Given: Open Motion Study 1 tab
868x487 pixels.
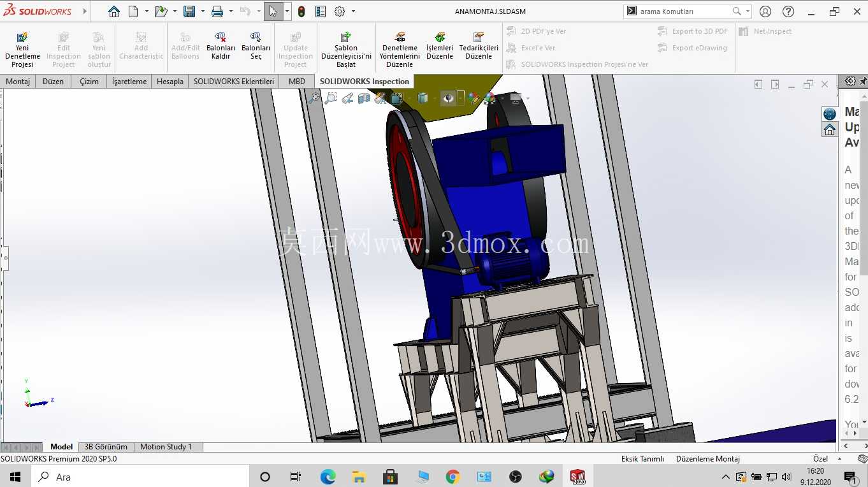Looking at the screenshot, I should pyautogui.click(x=166, y=447).
